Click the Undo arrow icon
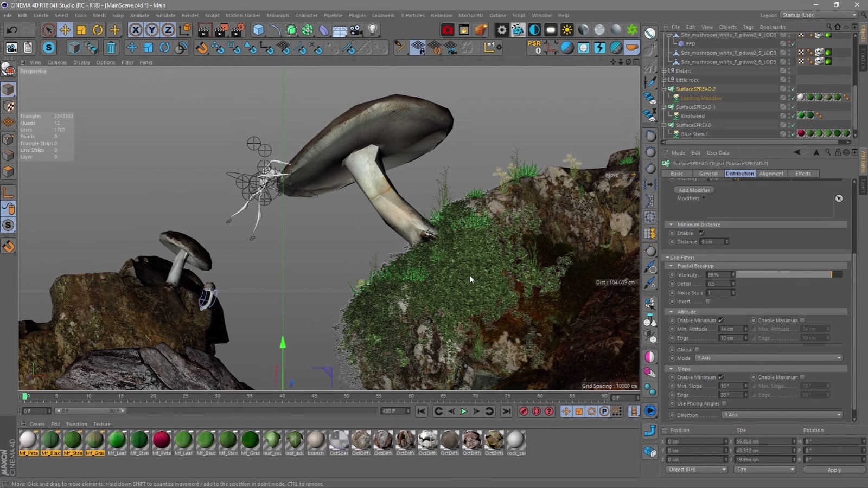This screenshot has height=488, width=868. [11, 30]
